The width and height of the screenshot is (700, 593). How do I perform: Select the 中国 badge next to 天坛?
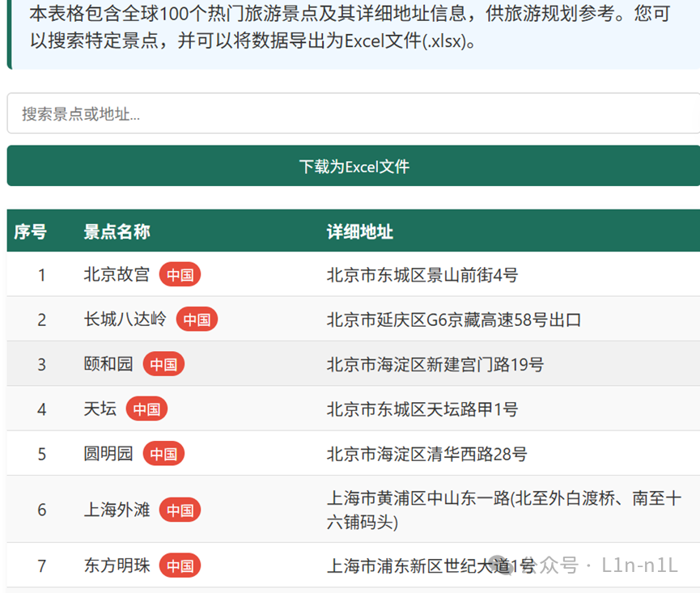146,409
